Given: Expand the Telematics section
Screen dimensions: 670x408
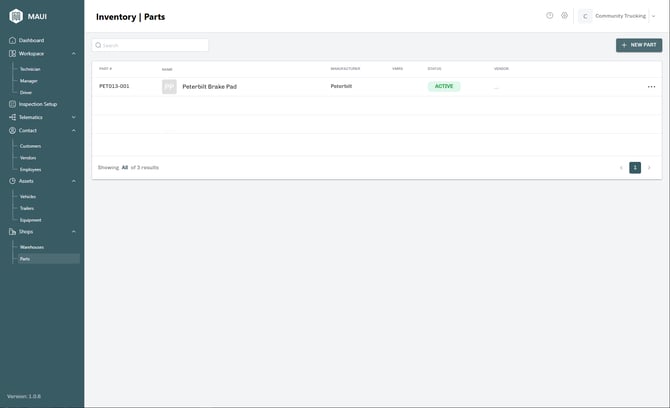Looking at the screenshot, I should point(74,117).
